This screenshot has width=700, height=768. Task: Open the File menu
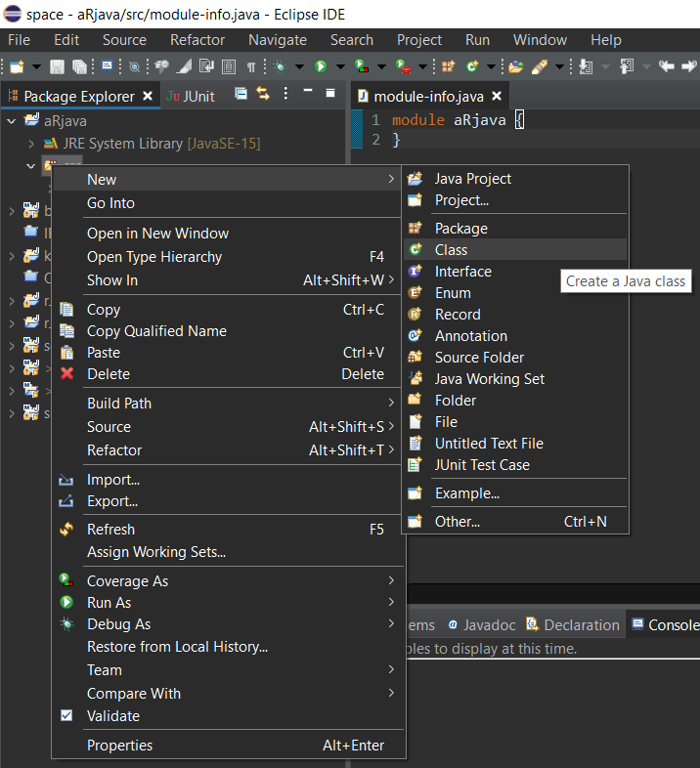pos(20,40)
